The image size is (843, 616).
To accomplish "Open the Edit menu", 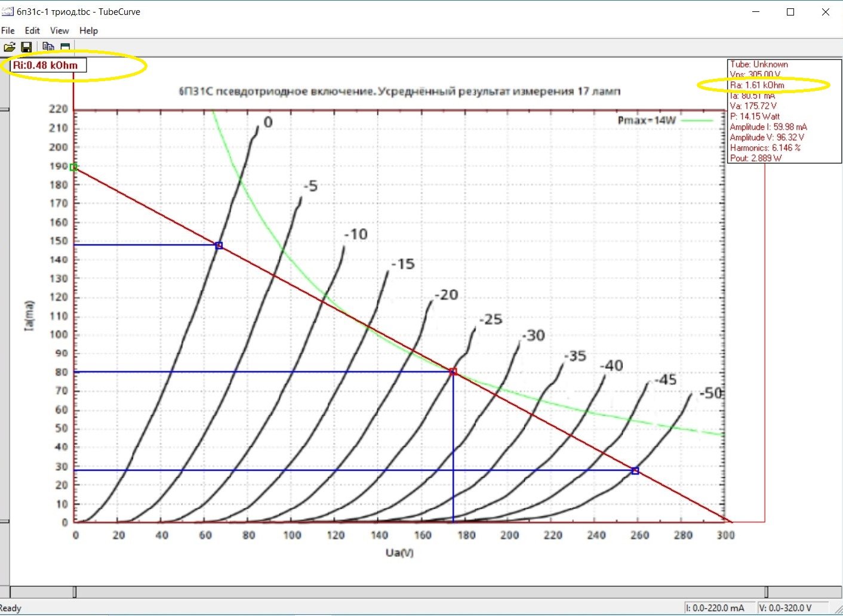I will (x=32, y=30).
